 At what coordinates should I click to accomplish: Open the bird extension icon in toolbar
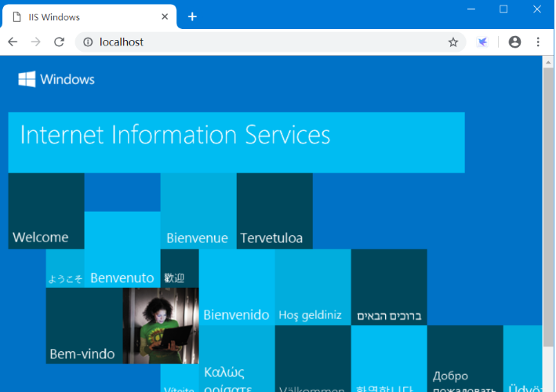482,42
